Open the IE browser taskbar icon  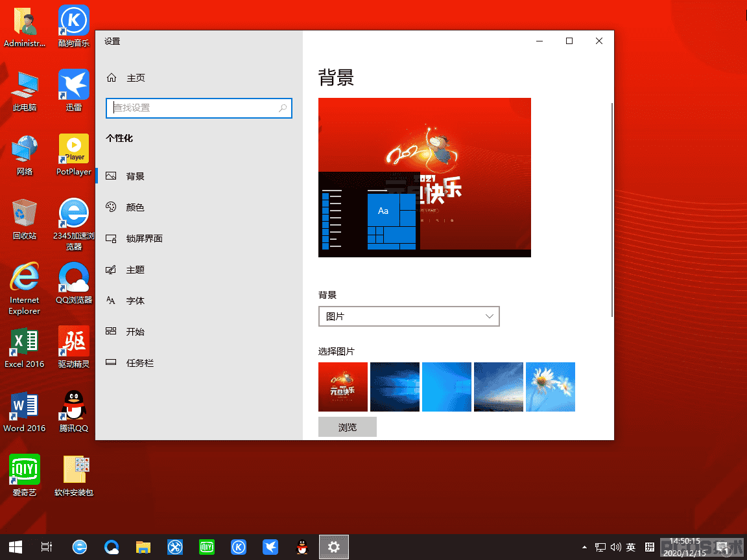pyautogui.click(x=80, y=547)
